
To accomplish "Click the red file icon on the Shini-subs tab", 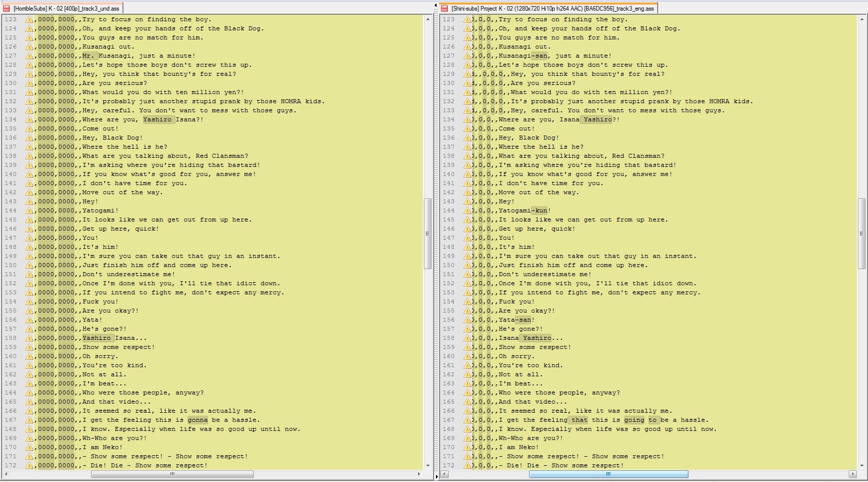I will 445,8.
